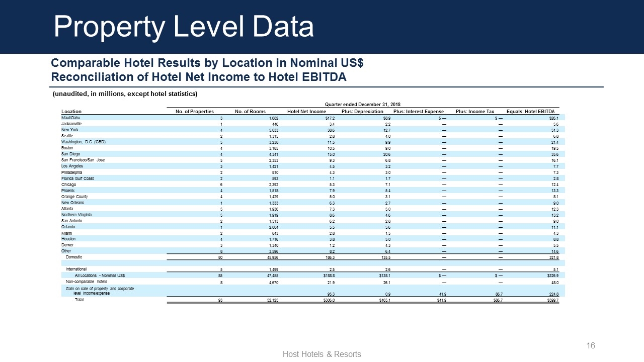Click the "Property Level Data" slide title
Viewport: 644px width, 362px height.
(x=184, y=27)
